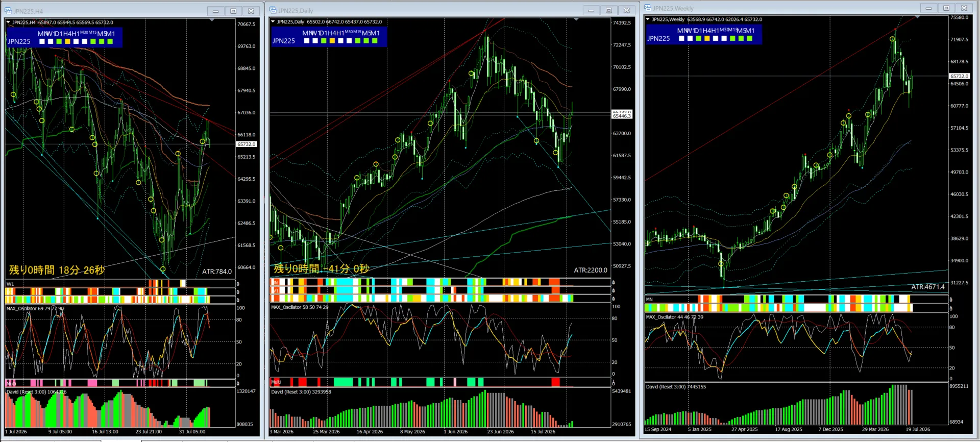The height and width of the screenshot is (442, 980).
Task: Click the JPN225,Weekly window title text
Action: click(x=673, y=8)
